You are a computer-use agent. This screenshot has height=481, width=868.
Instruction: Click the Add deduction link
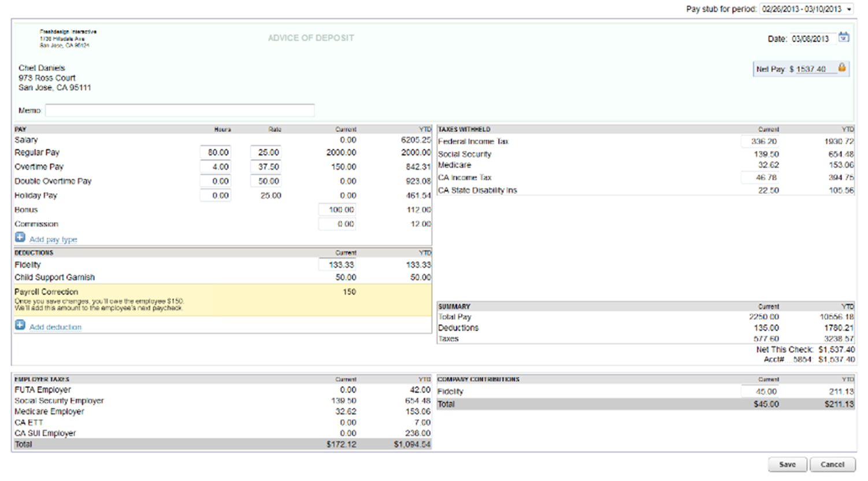coord(55,327)
